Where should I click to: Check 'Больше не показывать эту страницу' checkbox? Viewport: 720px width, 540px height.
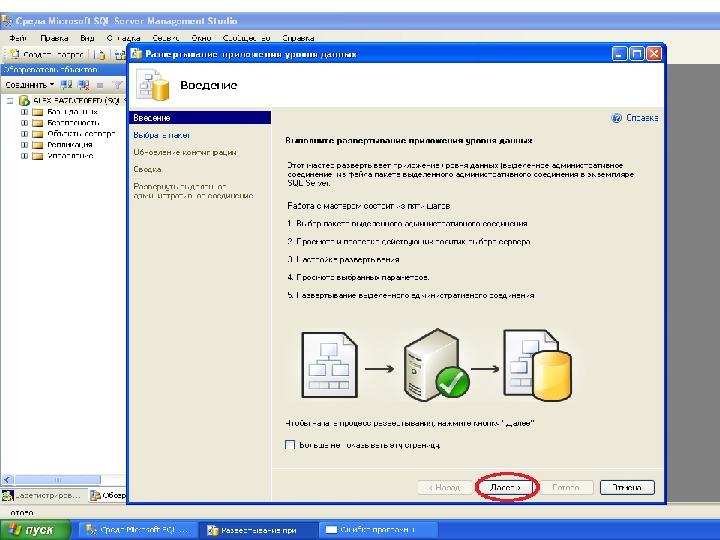point(290,444)
